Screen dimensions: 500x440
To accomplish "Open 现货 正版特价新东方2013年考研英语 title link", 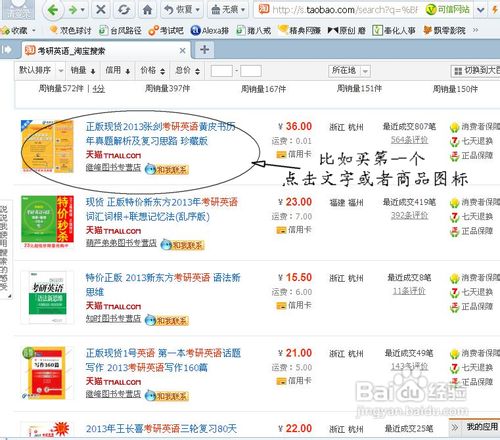I will pos(162,209).
